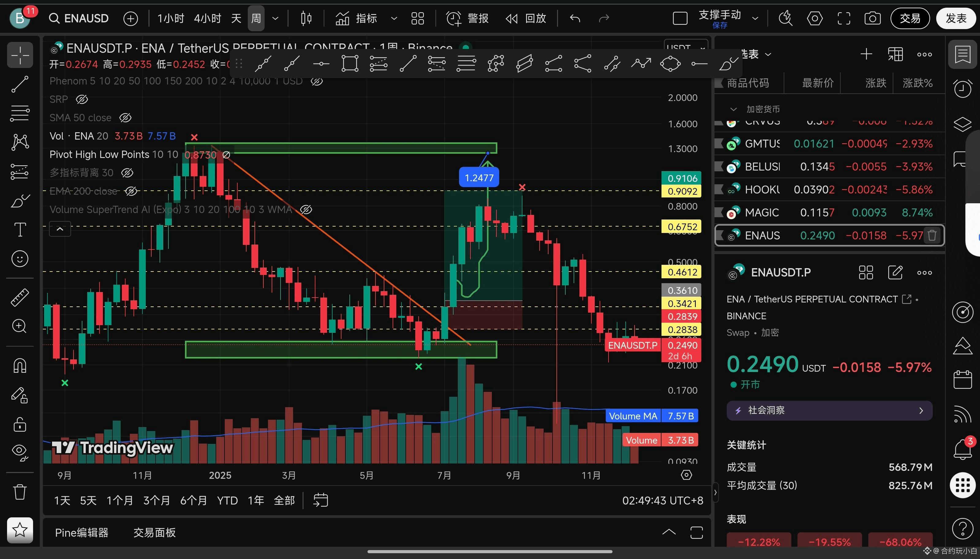The image size is (980, 559).
Task: Open quick search lightning icon
Action: point(786,18)
